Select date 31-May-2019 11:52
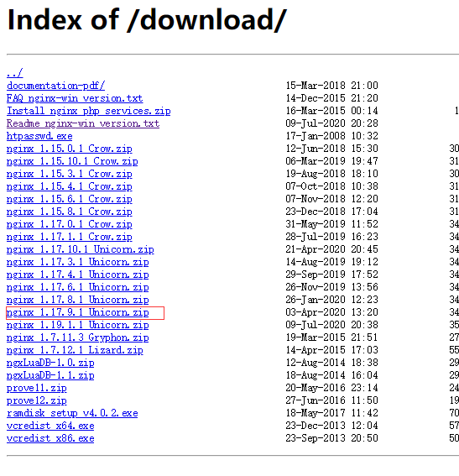This screenshot has height=476, width=459. coord(332,224)
